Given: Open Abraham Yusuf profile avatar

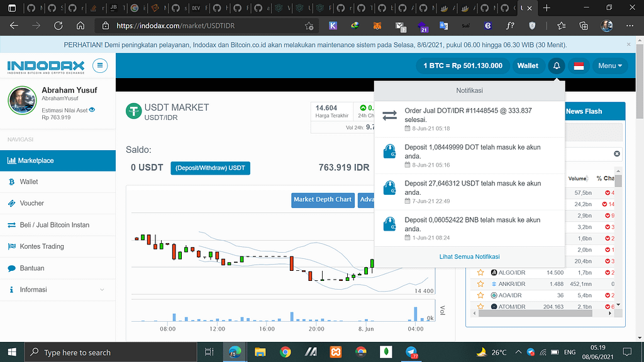Looking at the screenshot, I should pos(22,100).
